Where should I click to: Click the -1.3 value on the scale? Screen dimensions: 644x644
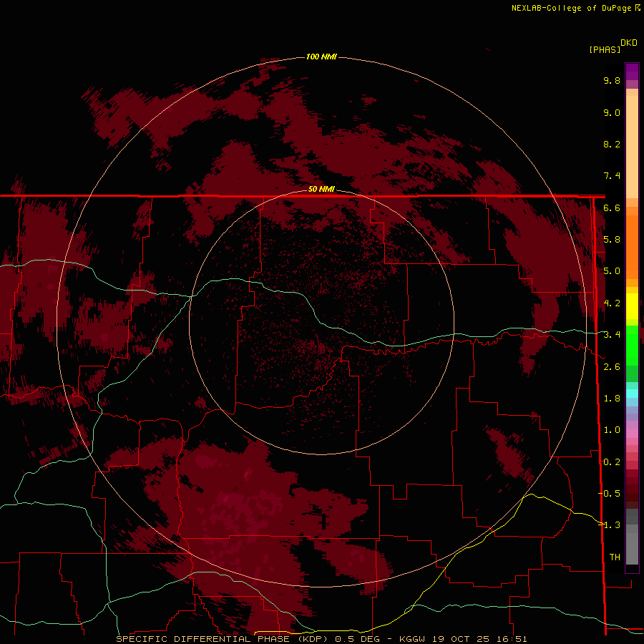pos(610,525)
